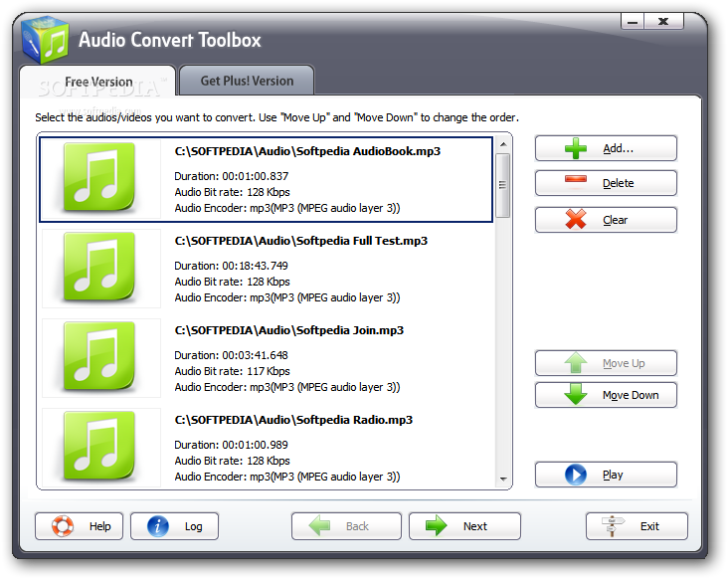
Task: Click Audio Bit rate line under Softpedia AudioBook.mp3
Action: click(232, 192)
